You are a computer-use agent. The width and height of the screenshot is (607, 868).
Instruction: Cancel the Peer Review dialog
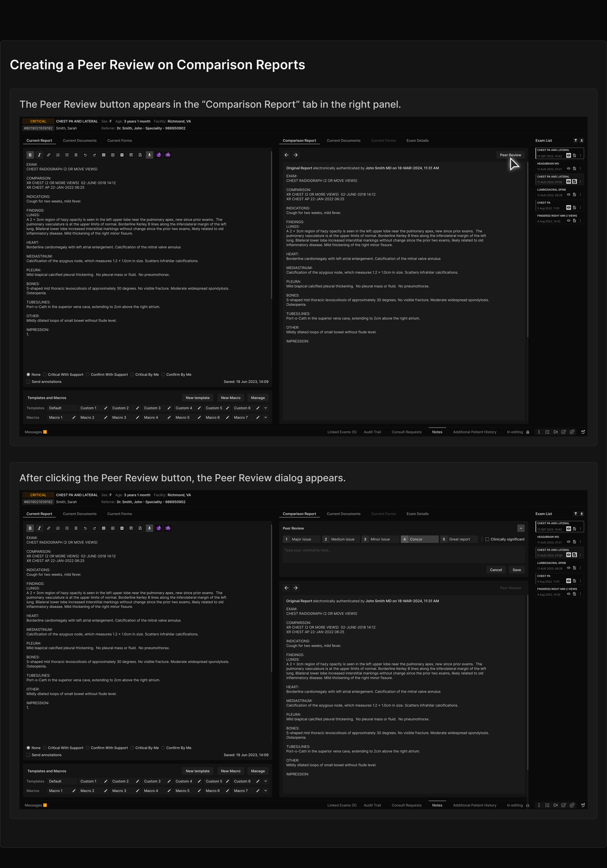(496, 570)
